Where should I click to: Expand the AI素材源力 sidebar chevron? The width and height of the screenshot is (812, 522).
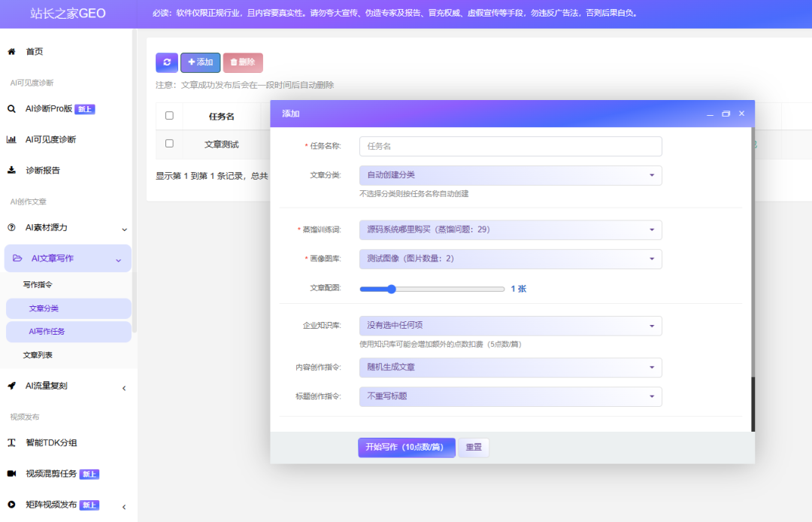coord(124,229)
